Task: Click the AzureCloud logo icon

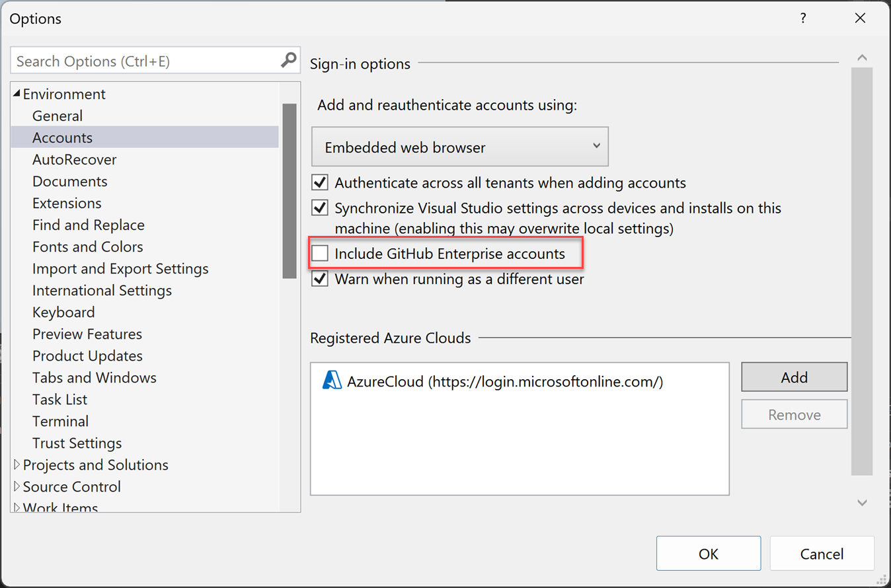Action: point(332,381)
